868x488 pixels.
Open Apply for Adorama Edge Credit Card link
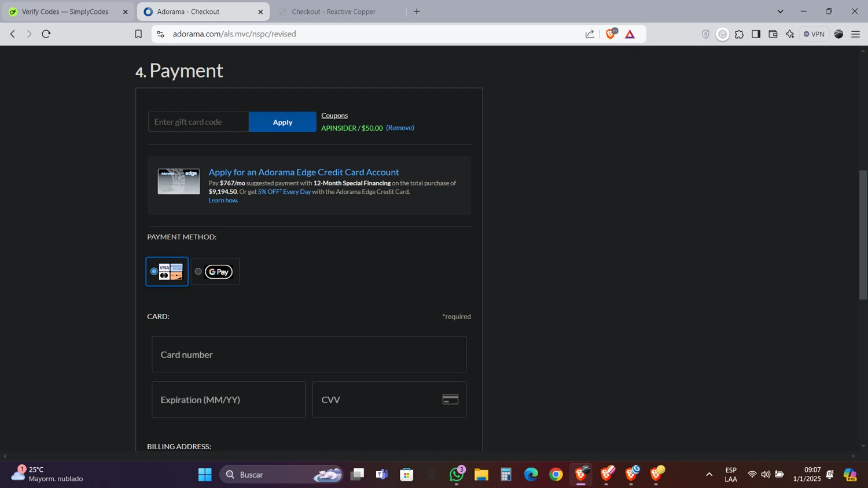click(304, 172)
